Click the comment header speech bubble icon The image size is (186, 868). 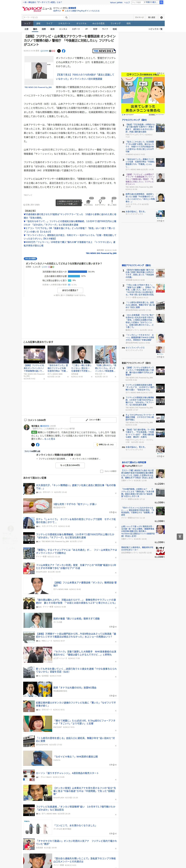coord(25,420)
